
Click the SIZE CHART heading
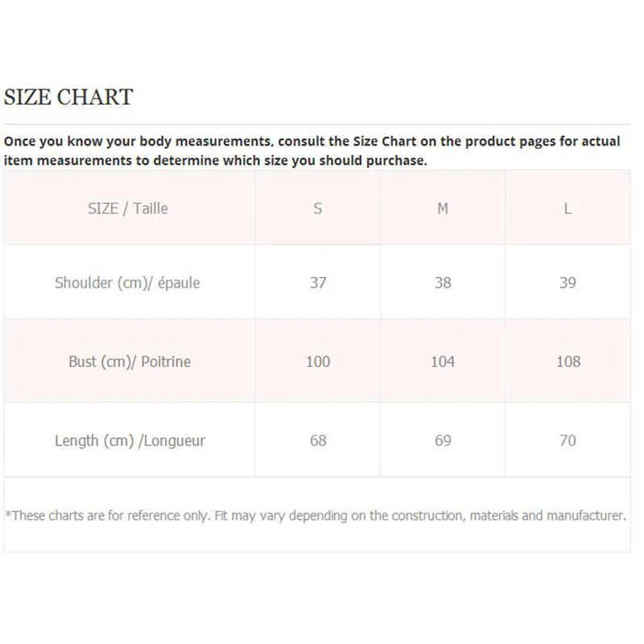tap(68, 97)
